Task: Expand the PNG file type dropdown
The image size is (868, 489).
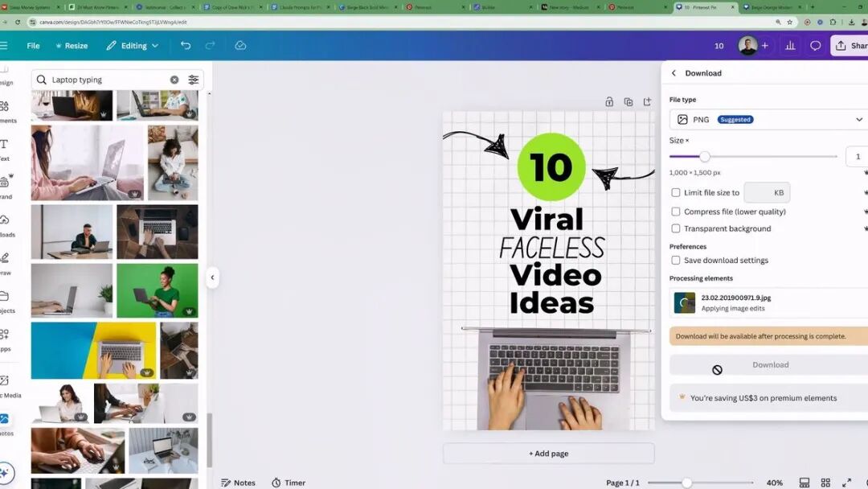Action: [x=768, y=120]
